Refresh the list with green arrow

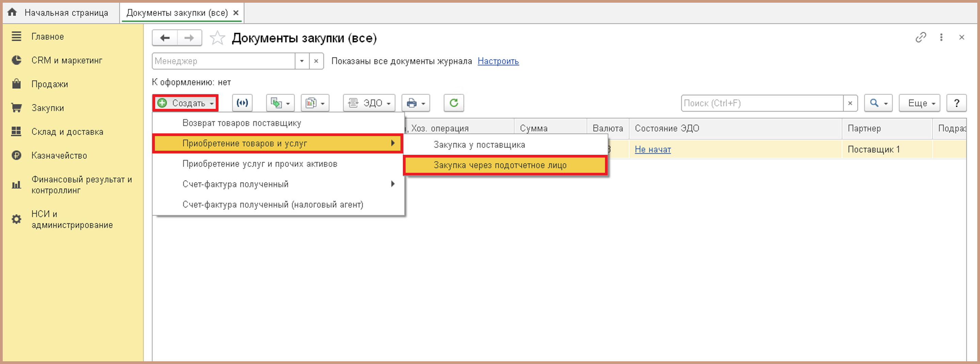(454, 103)
